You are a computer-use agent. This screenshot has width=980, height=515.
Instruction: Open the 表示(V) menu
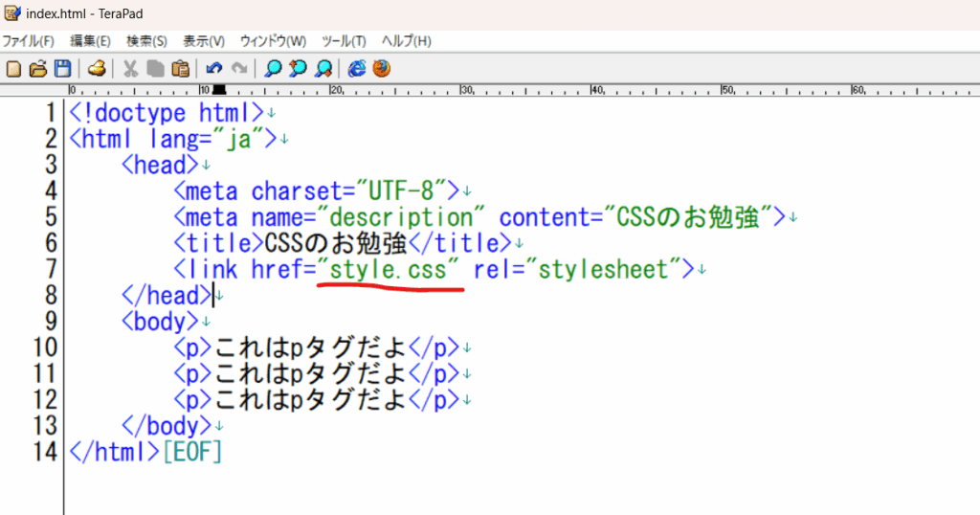[204, 41]
